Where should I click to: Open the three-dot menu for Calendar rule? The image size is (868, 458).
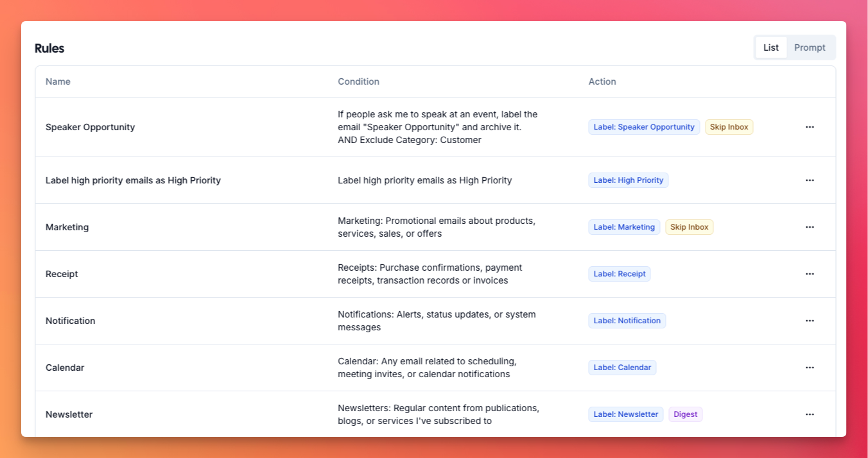[x=810, y=368]
